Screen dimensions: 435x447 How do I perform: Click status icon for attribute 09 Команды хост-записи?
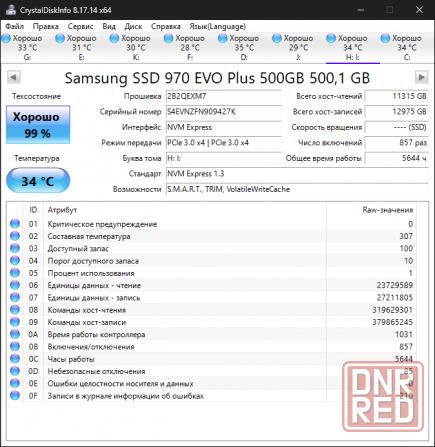tap(15, 322)
